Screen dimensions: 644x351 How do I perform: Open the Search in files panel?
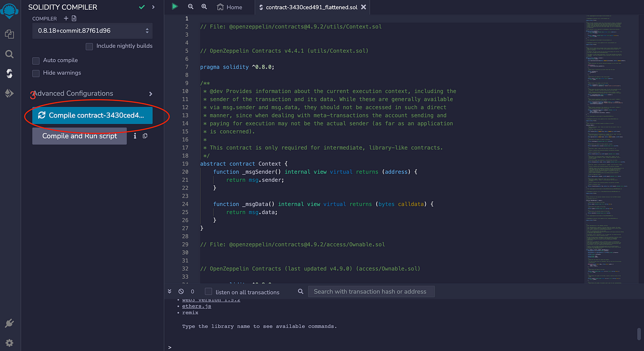click(9, 54)
